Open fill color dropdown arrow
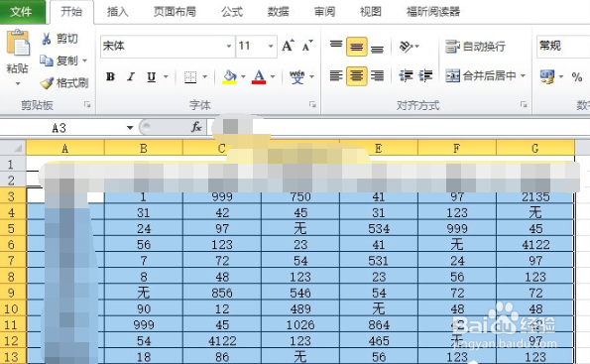 [243, 76]
